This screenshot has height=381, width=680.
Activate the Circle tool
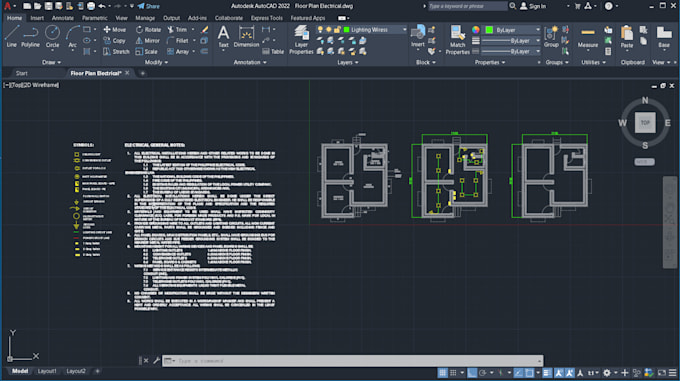pos(52,36)
